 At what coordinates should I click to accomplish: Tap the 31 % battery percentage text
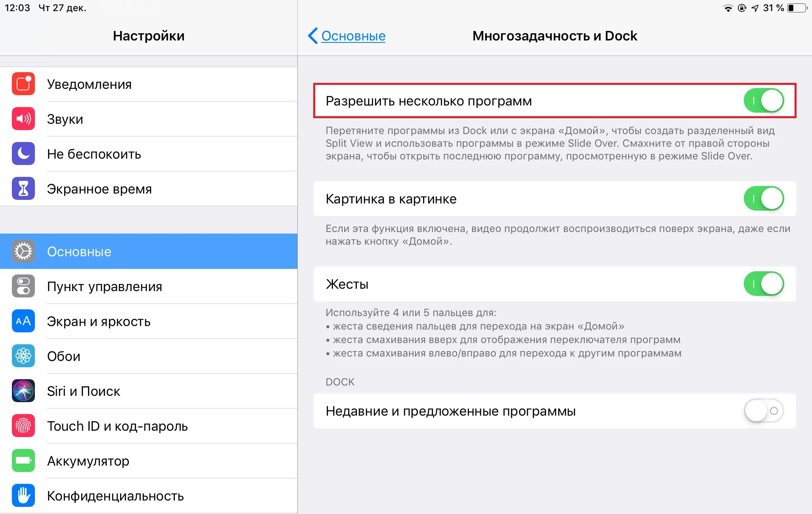[773, 8]
